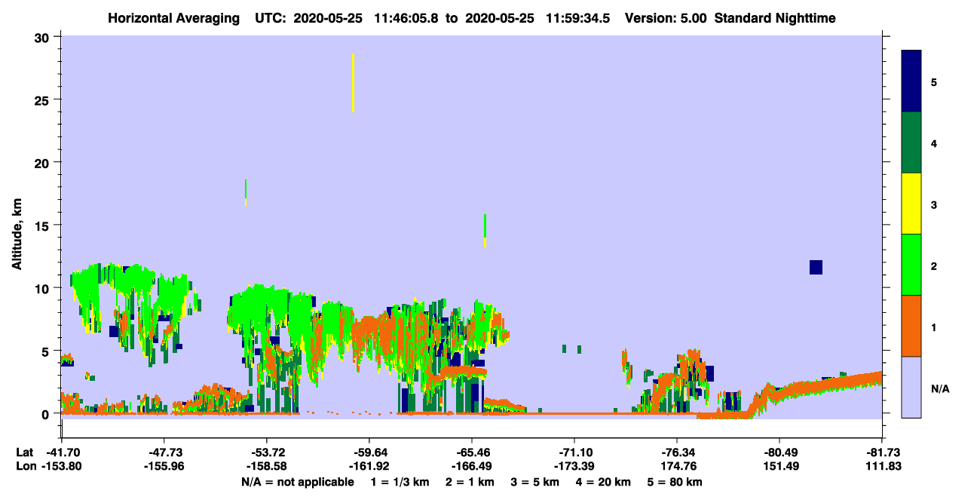Click the 20 km altitude tick label
980x503 pixels.
click(x=44, y=162)
